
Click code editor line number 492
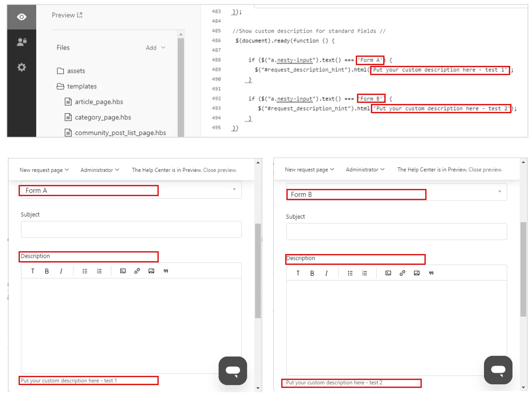coord(216,98)
